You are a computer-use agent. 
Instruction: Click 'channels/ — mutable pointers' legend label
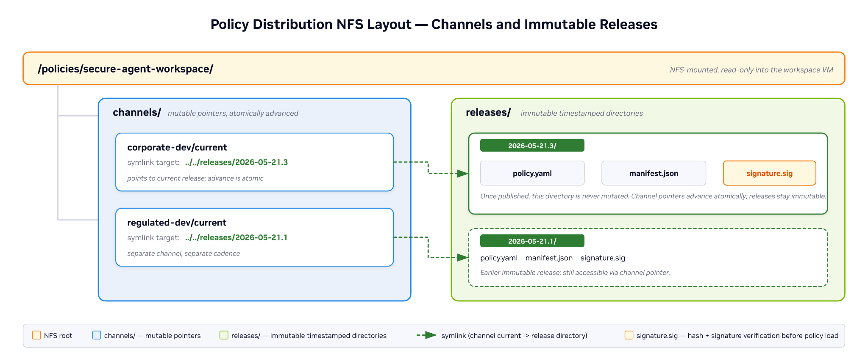click(153, 336)
